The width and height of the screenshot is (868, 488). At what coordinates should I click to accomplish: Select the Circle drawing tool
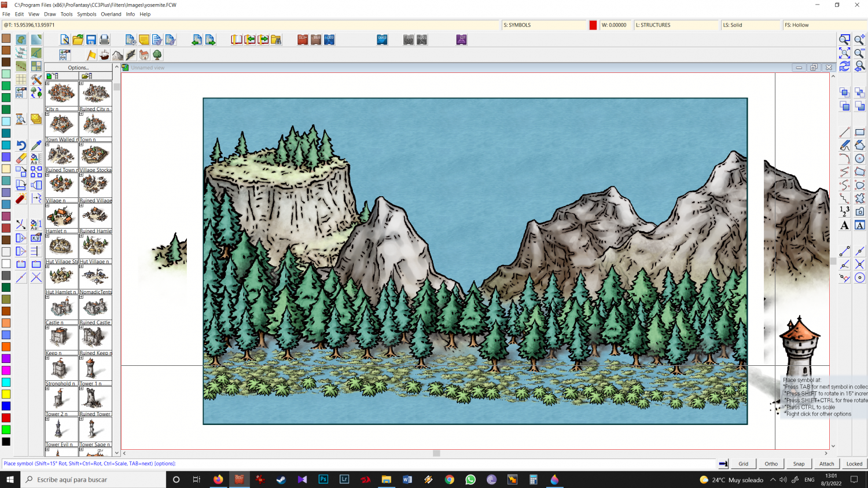[860, 159]
